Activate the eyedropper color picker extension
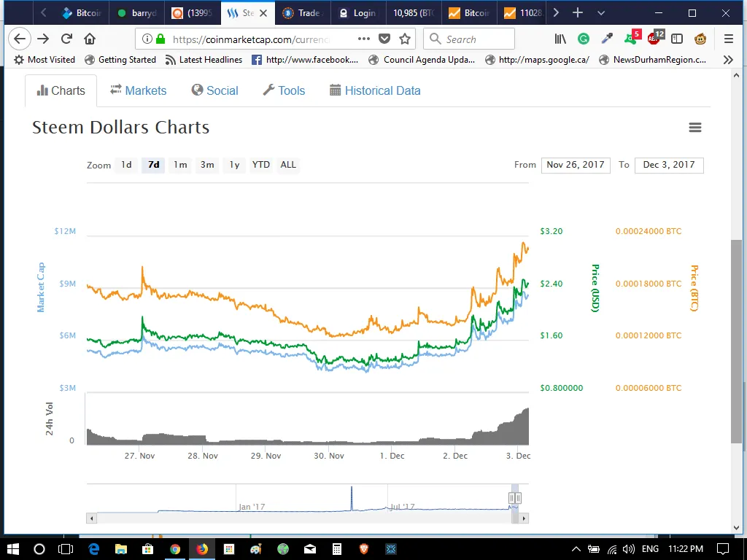747x560 pixels. [607, 39]
